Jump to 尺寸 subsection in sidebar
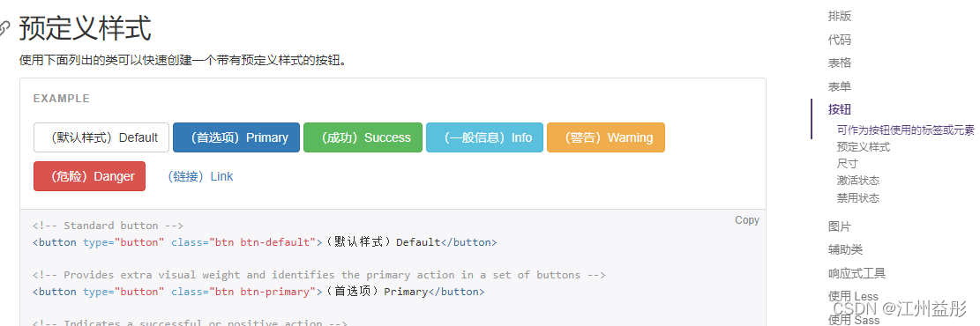 click(848, 164)
